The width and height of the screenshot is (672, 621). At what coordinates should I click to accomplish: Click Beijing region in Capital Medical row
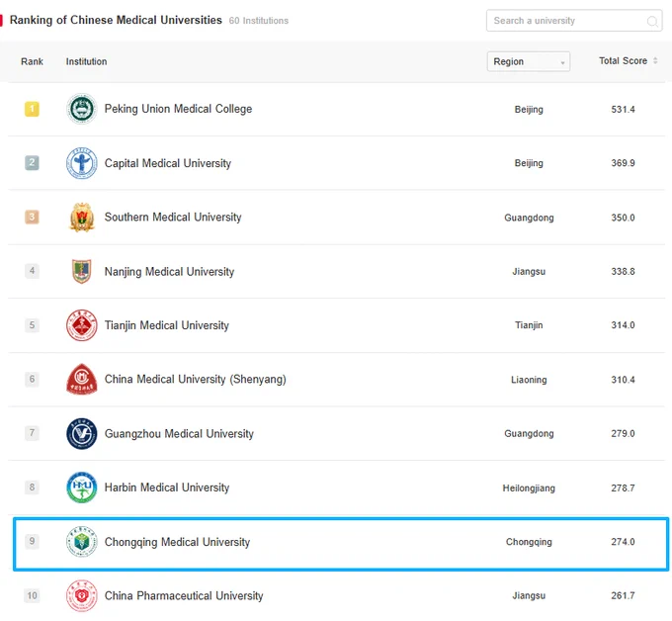click(529, 163)
